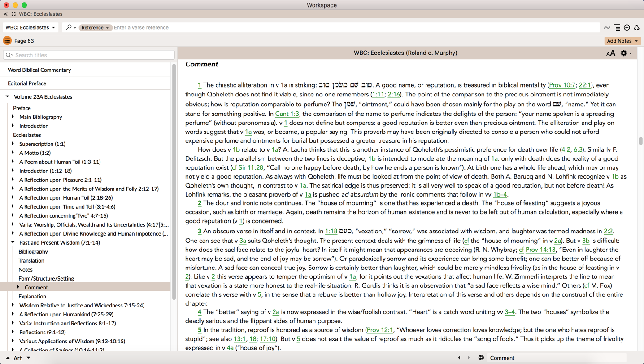This screenshot has height=364, width=644.
Task: Follow the Prov 14:13 link
Action: (540, 250)
